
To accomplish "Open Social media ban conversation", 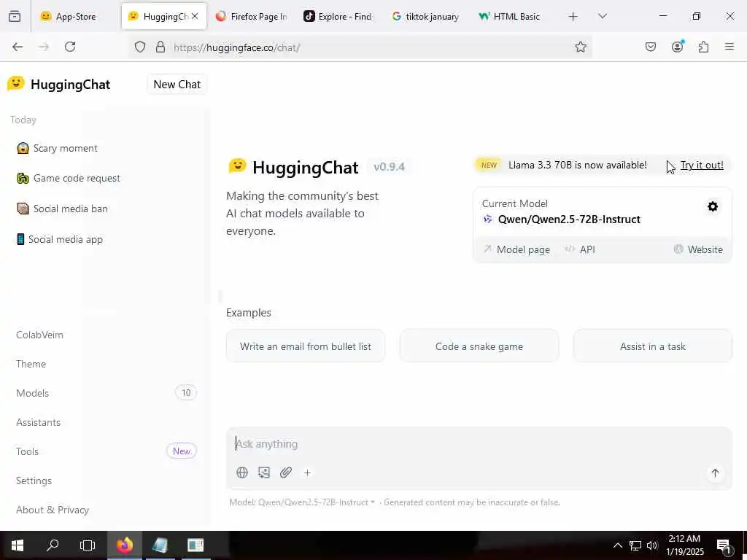I will [62, 209].
